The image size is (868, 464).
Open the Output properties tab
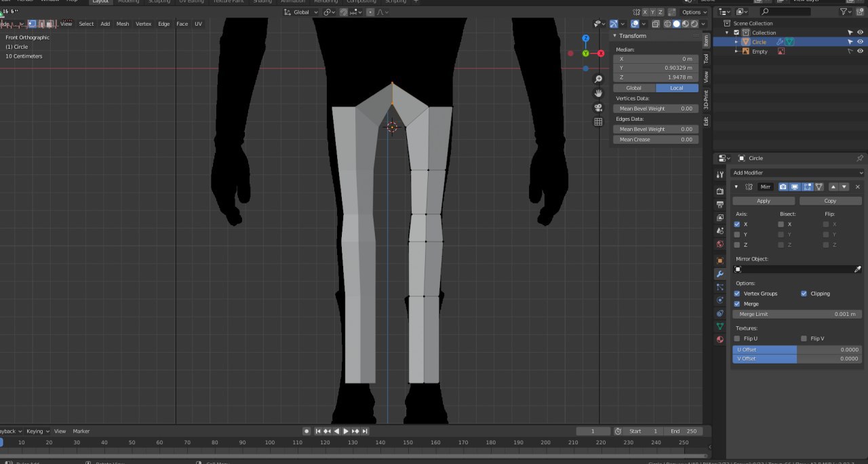pos(720,204)
